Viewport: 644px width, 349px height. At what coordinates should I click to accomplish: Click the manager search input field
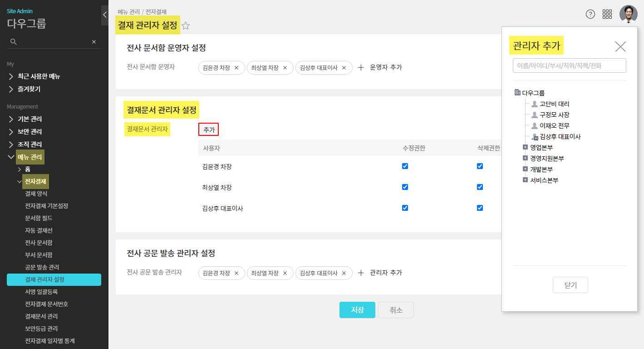[x=569, y=65]
